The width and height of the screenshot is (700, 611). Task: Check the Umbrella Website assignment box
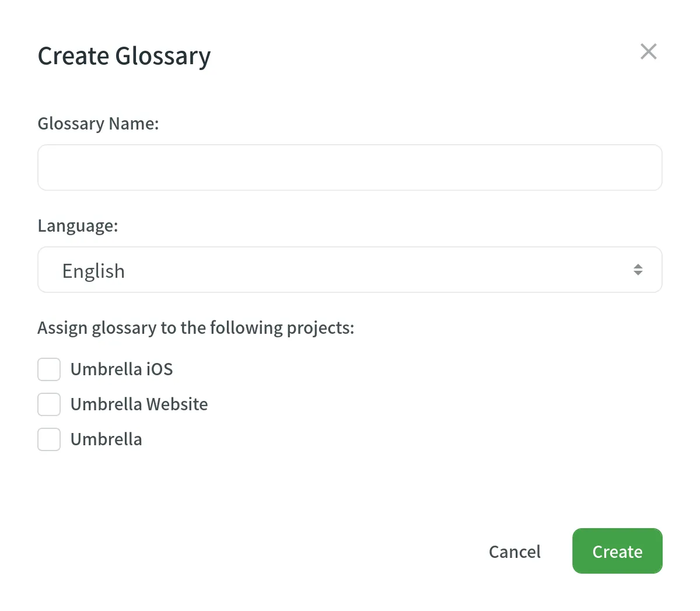coord(49,404)
